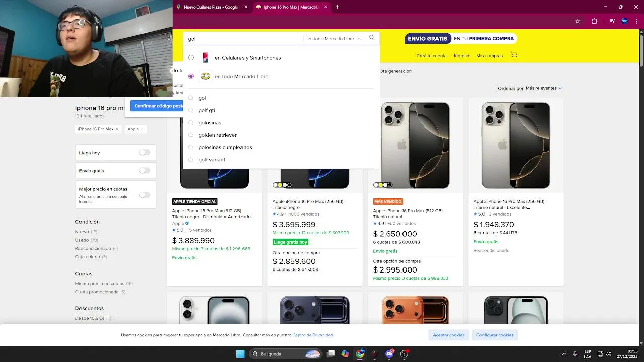
Task: Select black color swatch on Más Vendido iPhone
Action: coord(390,185)
